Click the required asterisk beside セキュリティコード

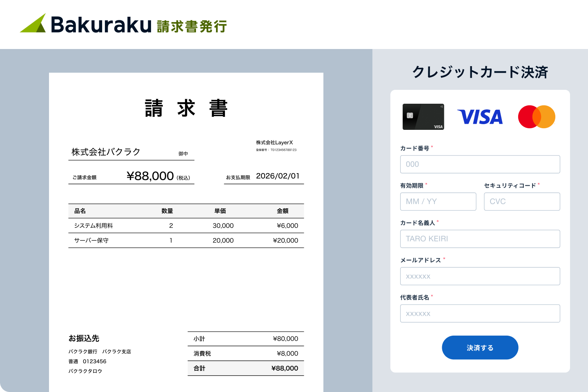click(538, 184)
